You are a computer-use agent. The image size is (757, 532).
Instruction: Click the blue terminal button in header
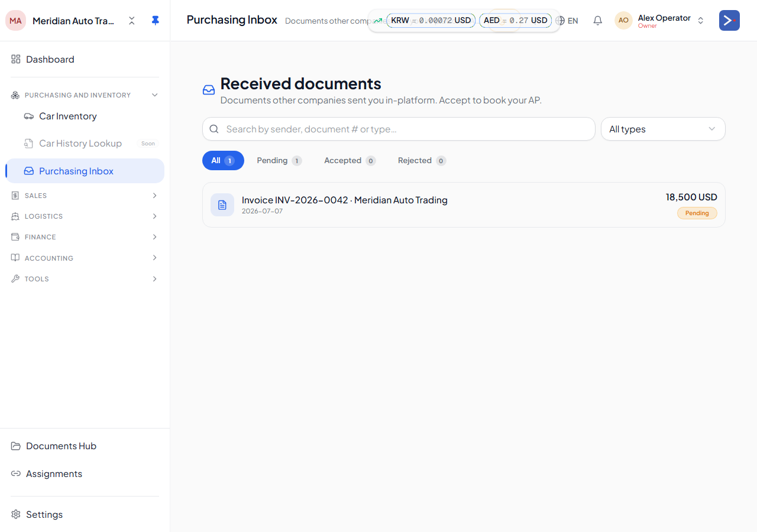coord(729,21)
